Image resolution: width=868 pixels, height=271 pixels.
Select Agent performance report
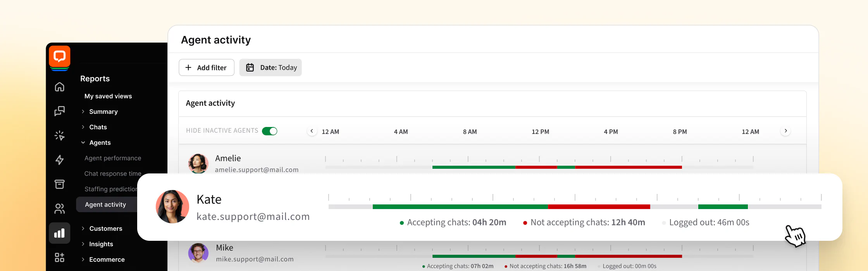(113, 158)
